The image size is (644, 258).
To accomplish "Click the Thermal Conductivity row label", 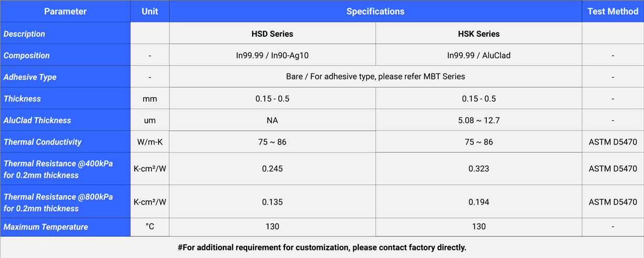I will click(x=43, y=142).
